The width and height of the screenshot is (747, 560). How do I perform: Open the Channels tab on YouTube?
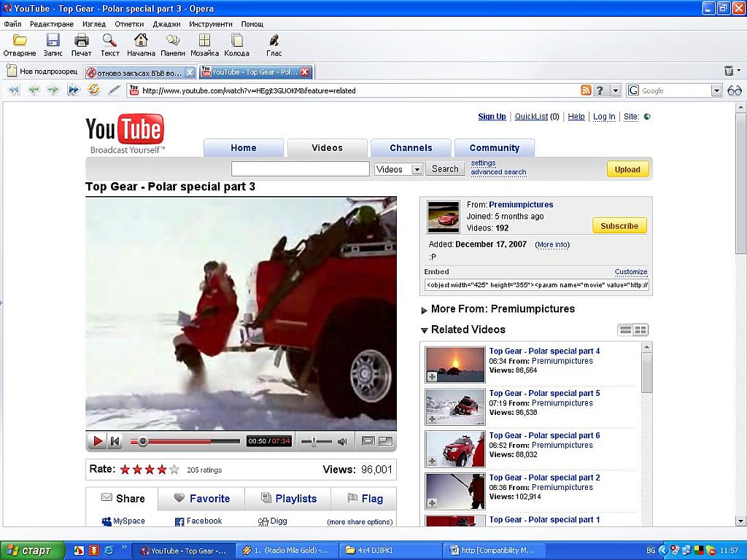click(x=411, y=148)
